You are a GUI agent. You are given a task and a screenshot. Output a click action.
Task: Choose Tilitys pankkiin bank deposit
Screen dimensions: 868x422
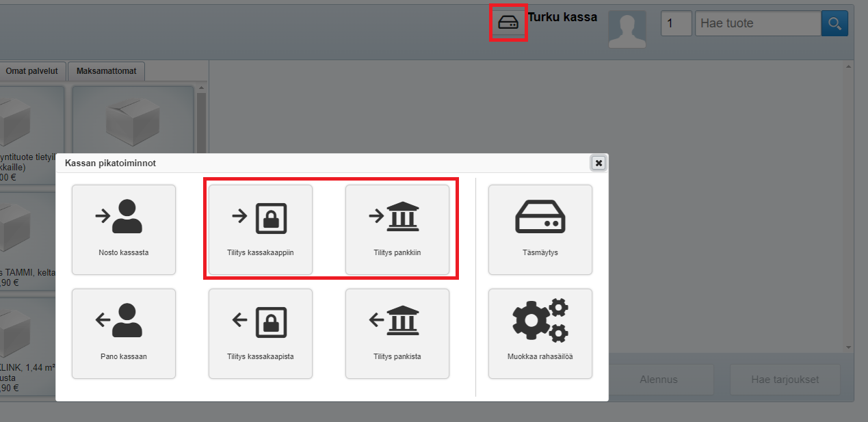(397, 230)
